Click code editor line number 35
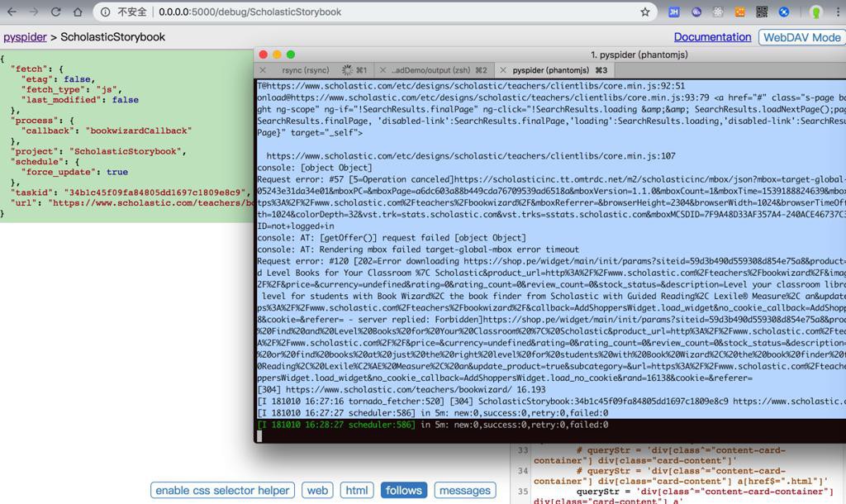 [x=523, y=492]
